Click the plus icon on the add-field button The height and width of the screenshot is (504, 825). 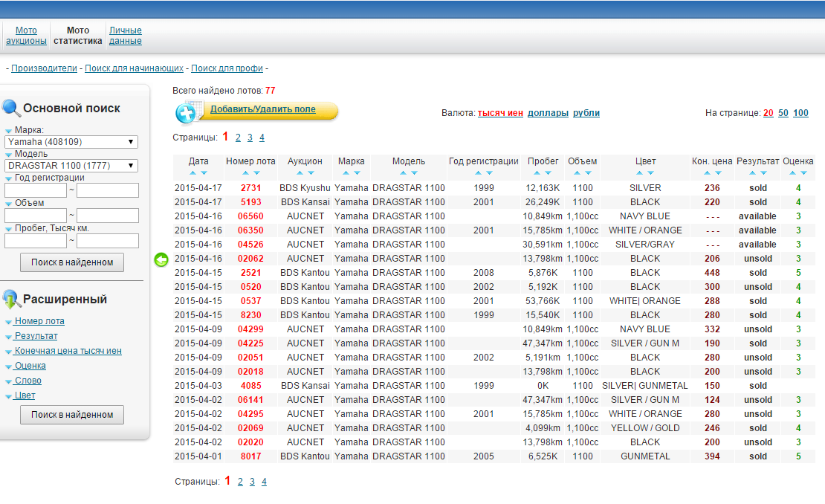point(185,113)
